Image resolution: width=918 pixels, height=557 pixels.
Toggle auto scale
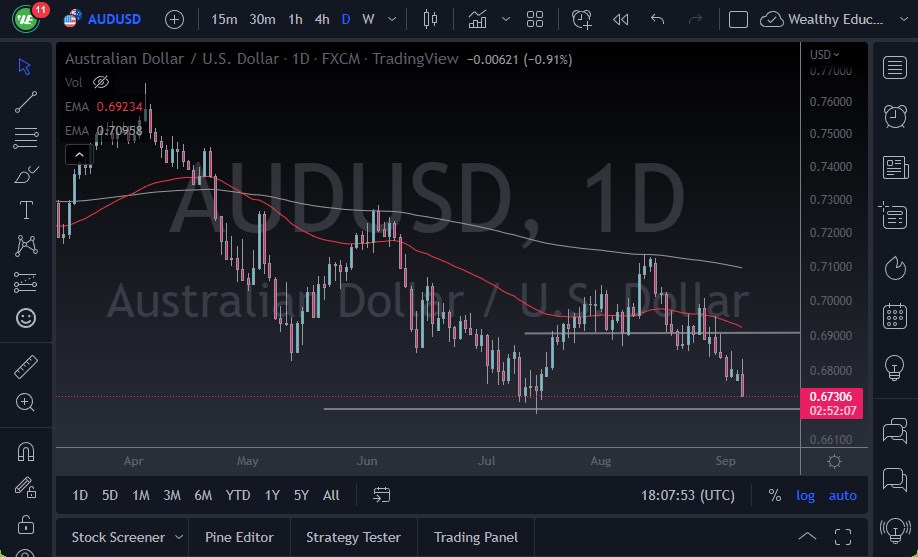click(842, 495)
